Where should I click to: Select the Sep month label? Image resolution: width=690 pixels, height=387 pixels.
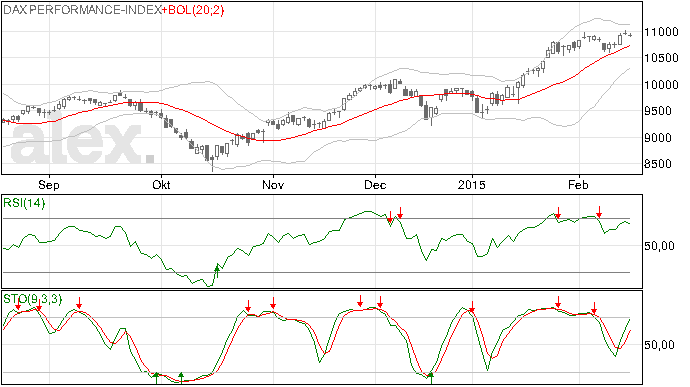point(49,185)
